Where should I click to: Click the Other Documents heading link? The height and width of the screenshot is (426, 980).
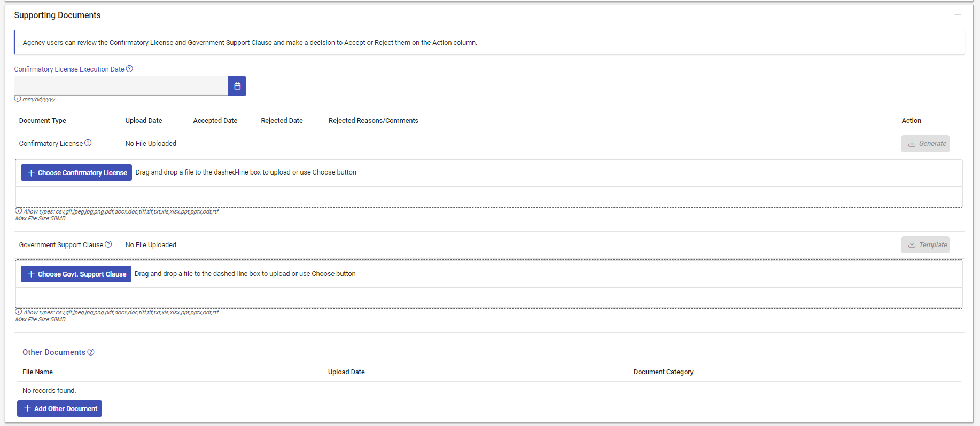[54, 352]
